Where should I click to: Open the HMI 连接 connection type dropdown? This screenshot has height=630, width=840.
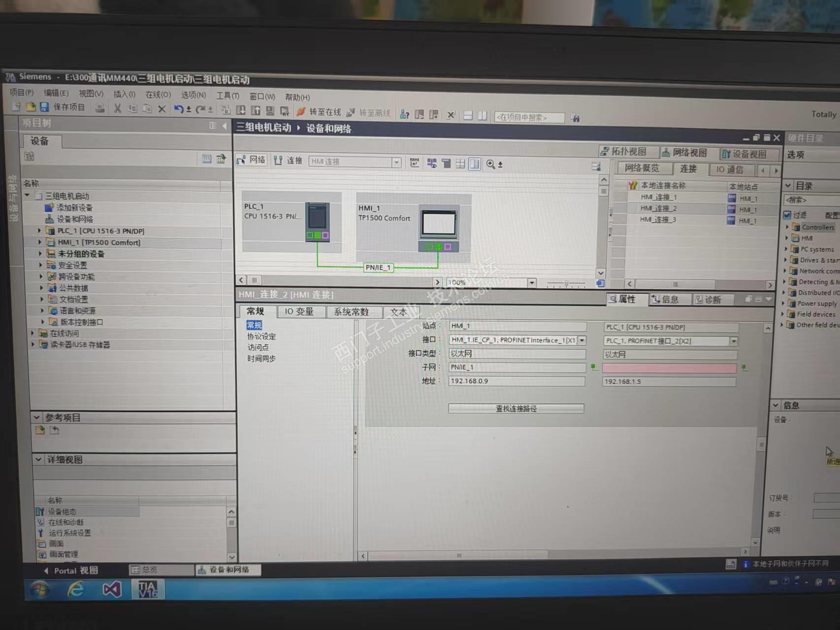click(396, 162)
